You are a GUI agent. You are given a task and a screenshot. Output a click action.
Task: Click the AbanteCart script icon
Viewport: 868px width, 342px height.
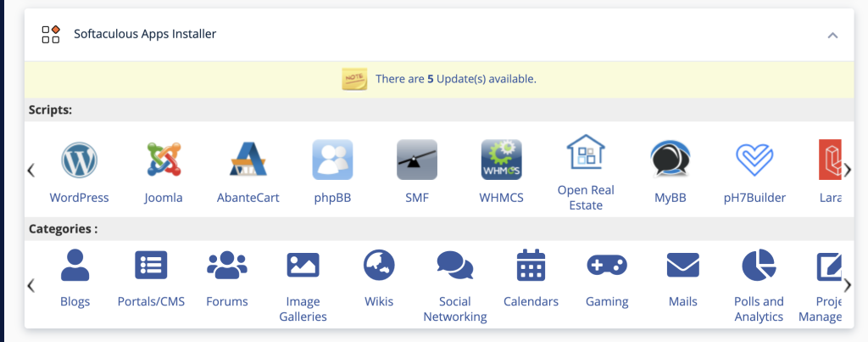coord(248,160)
